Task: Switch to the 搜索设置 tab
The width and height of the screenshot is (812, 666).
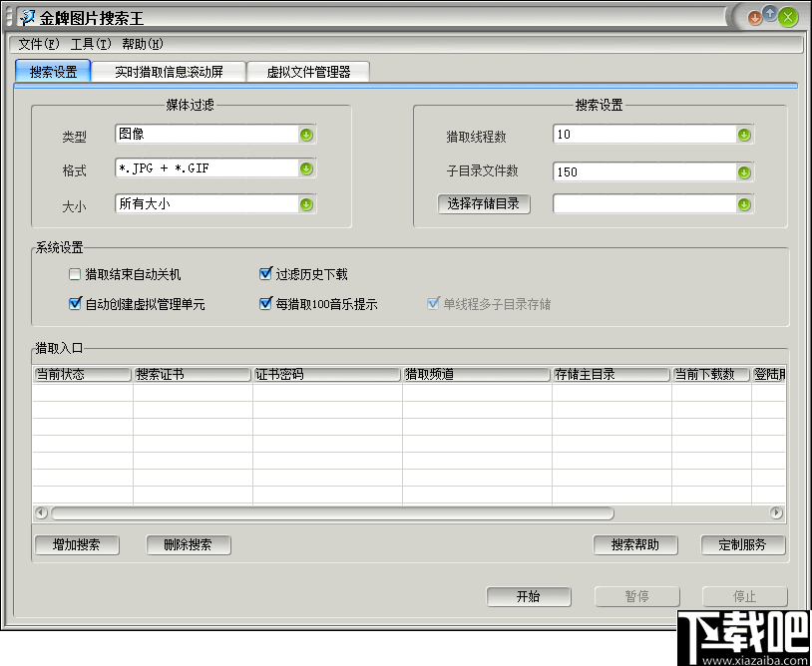Action: 53,72
